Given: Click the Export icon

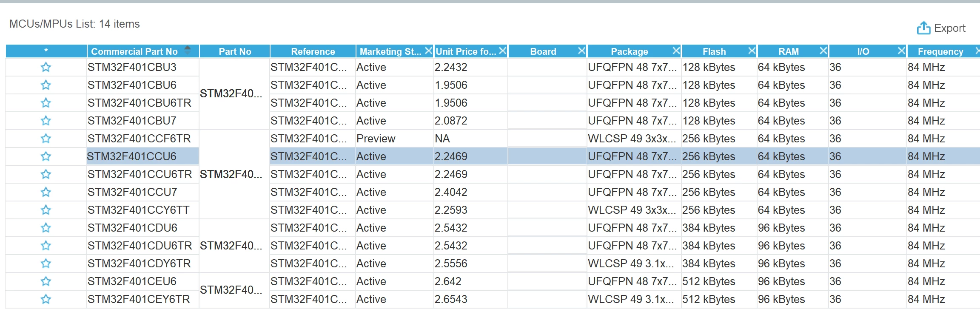Looking at the screenshot, I should pos(923,28).
